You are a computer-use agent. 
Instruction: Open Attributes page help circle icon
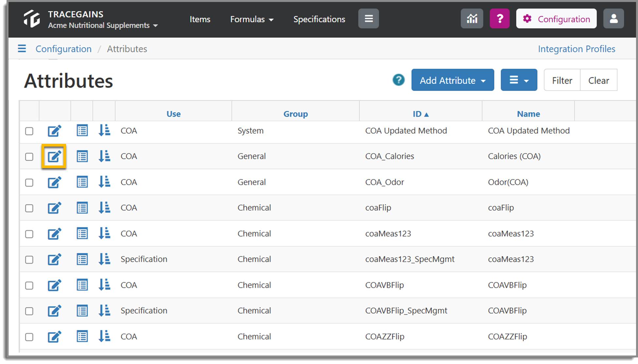coord(399,80)
